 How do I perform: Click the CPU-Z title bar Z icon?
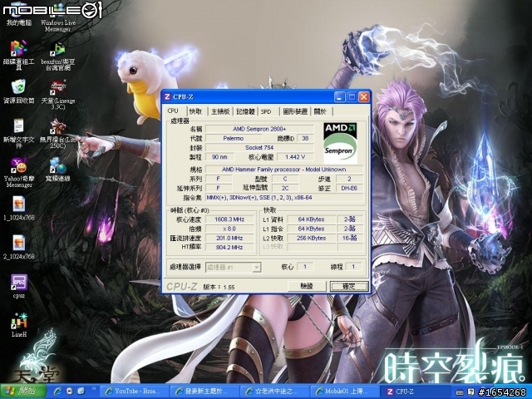[167, 96]
